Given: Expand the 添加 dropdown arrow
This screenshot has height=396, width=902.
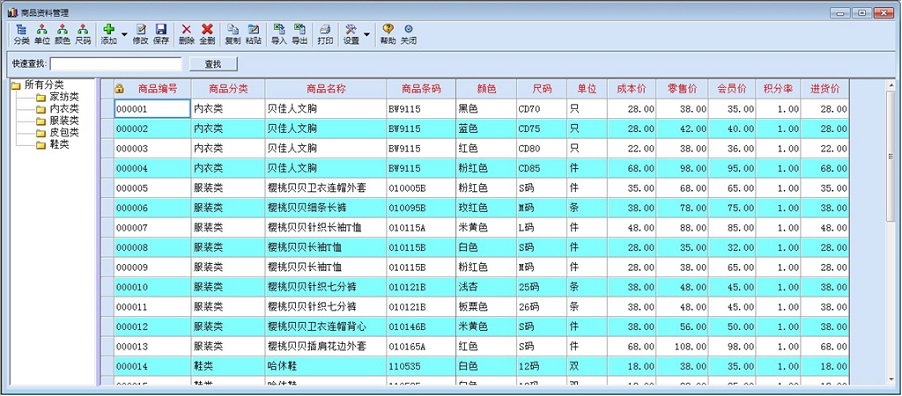Looking at the screenshot, I should pyautogui.click(x=124, y=35).
